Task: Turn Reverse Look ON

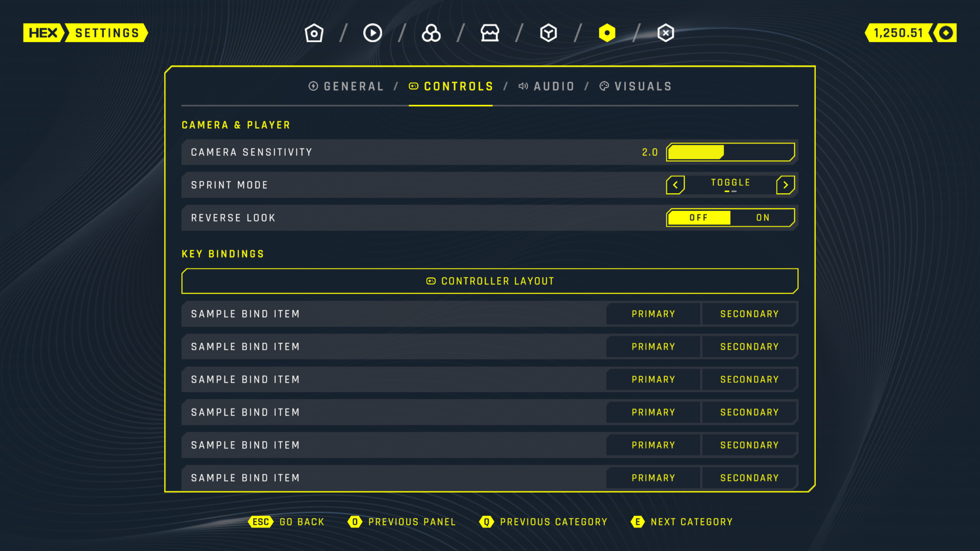Action: [762, 218]
